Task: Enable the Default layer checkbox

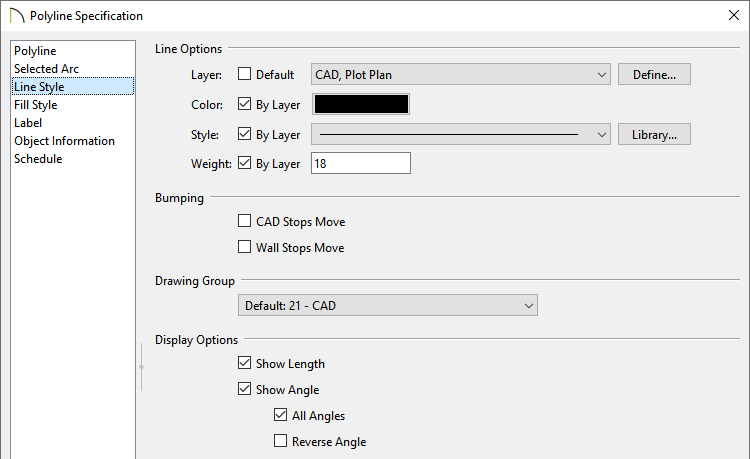Action: click(x=244, y=74)
